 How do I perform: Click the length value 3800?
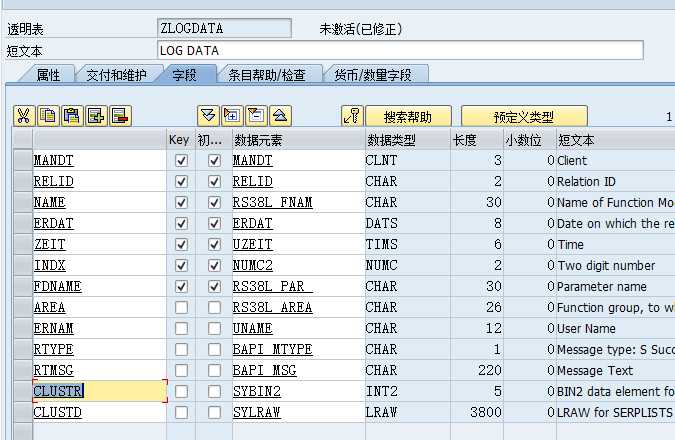[486, 412]
